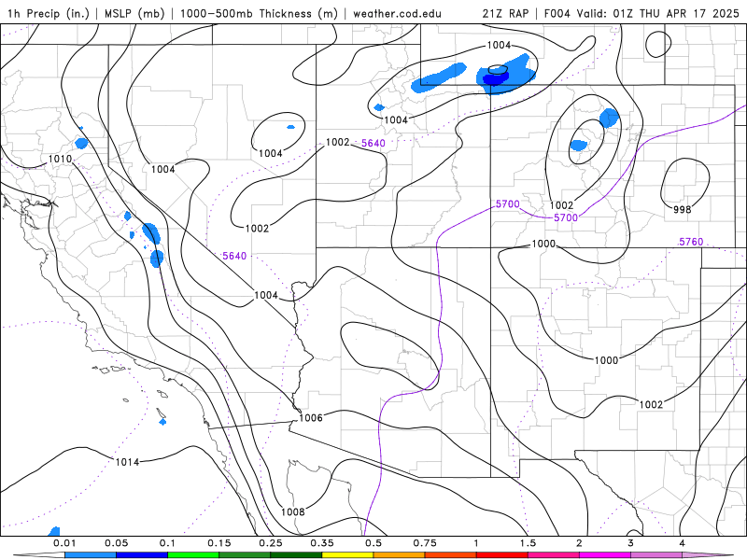The width and height of the screenshot is (747, 560).
Task: Click the "1000-500mb Thickness (m)" header label
Action: click(259, 13)
